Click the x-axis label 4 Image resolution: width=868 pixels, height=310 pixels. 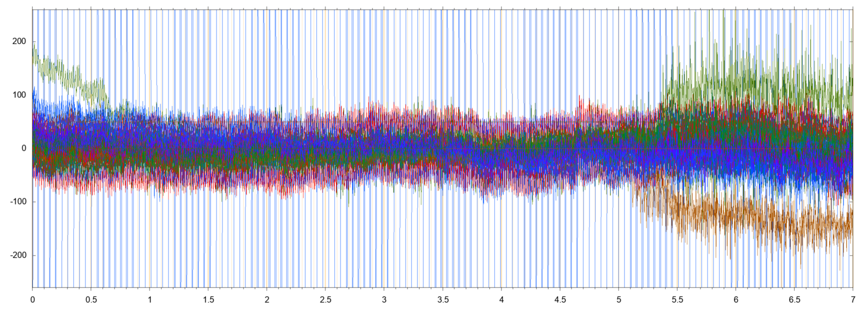pyautogui.click(x=501, y=299)
